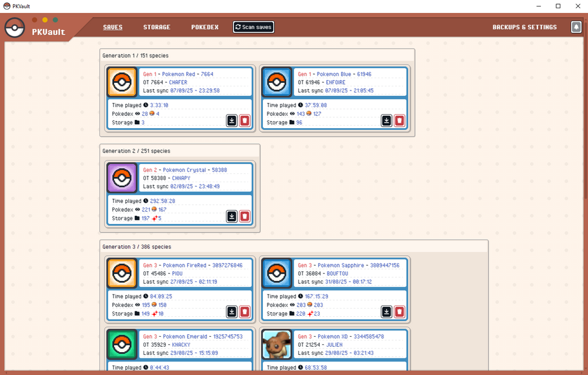
Task: Delete the Pokemon Red save with trash icon
Action: 245,120
